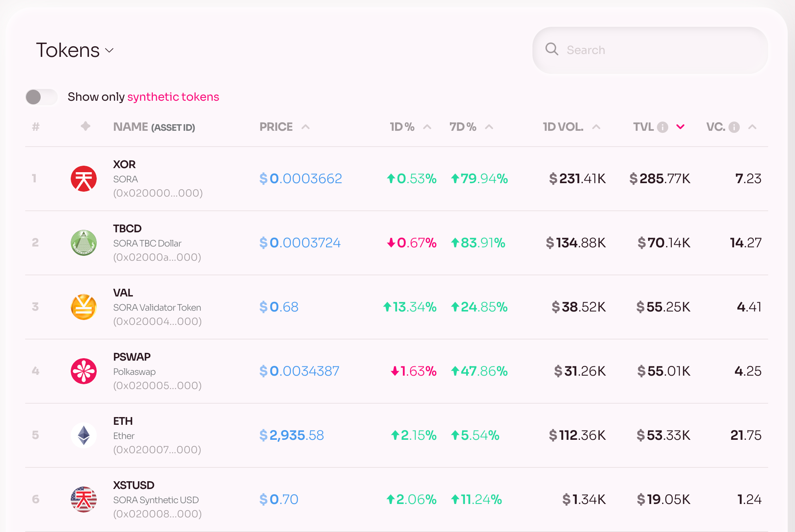Click the TBCD pyramid token logo
This screenshot has height=532, width=795.
(x=84, y=243)
